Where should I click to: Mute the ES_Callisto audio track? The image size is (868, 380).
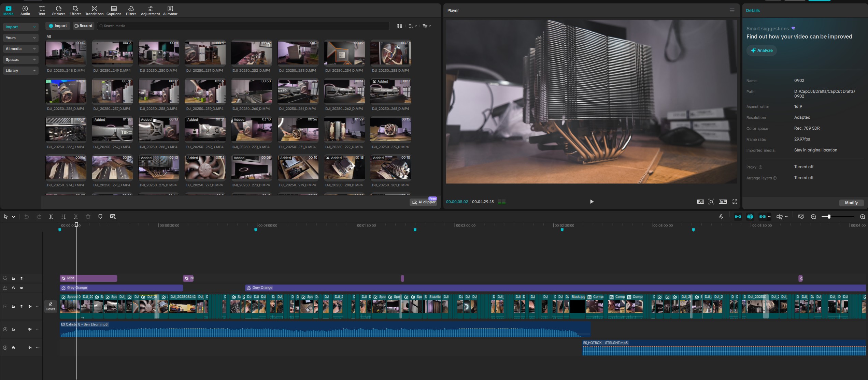tap(29, 329)
